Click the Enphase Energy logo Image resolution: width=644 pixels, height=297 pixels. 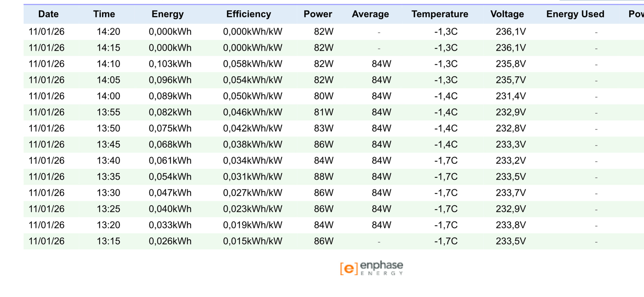(x=372, y=268)
